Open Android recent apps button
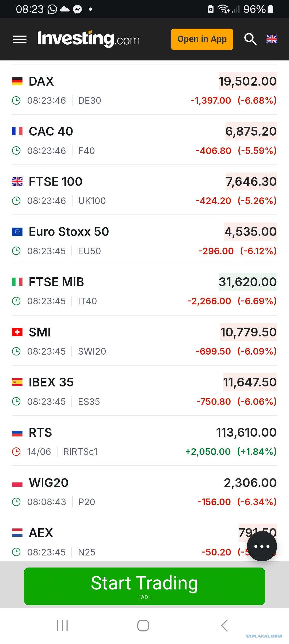This screenshot has height=644, width=289. (x=62, y=626)
